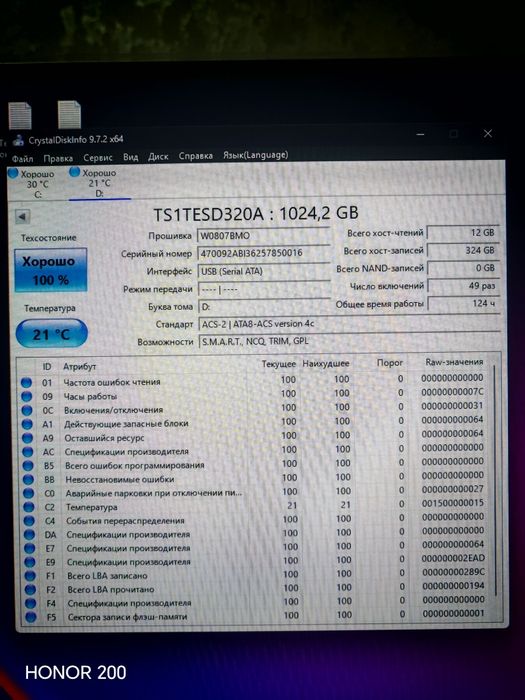Click the Порог column header

[390, 363]
